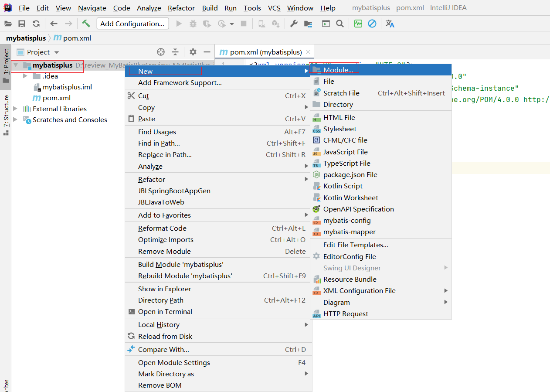Click the Add Configuration... button
The height and width of the screenshot is (392, 550).
click(x=132, y=24)
